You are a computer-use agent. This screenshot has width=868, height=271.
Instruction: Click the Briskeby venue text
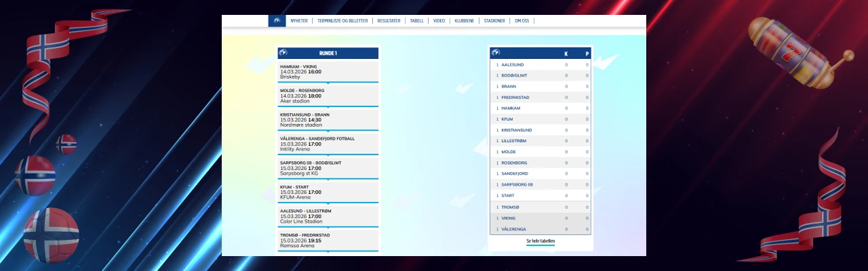pyautogui.click(x=290, y=77)
